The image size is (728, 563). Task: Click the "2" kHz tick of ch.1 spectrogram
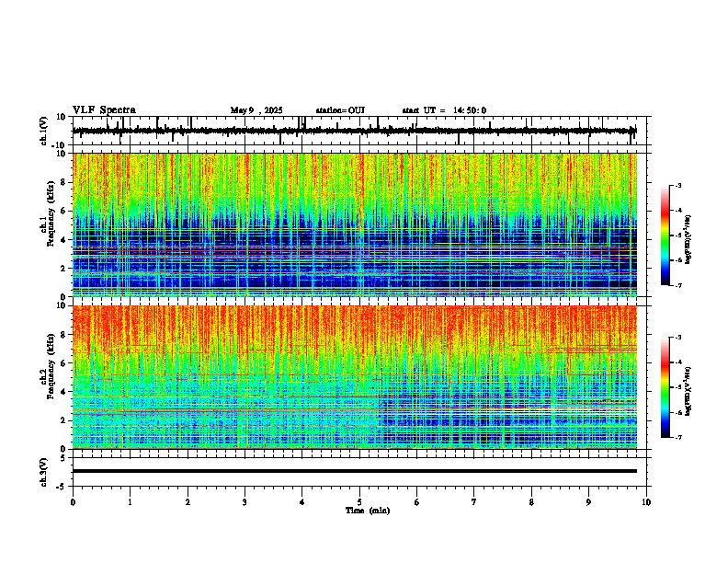(x=64, y=268)
